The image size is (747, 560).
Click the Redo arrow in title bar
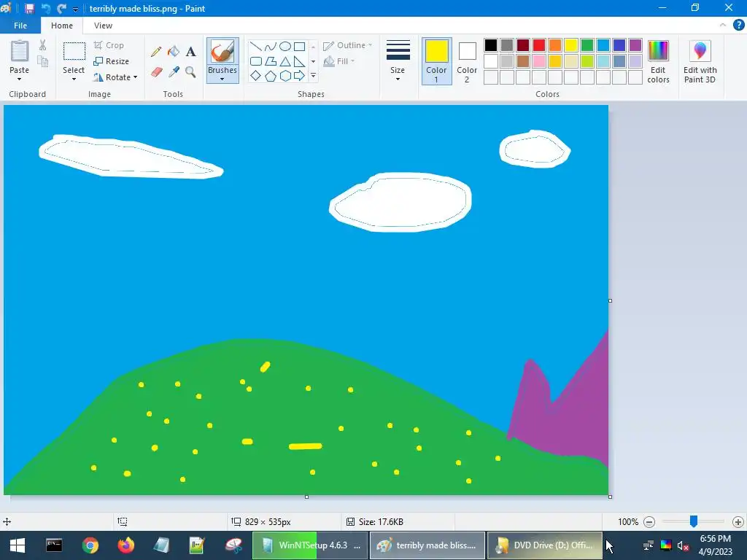point(61,9)
